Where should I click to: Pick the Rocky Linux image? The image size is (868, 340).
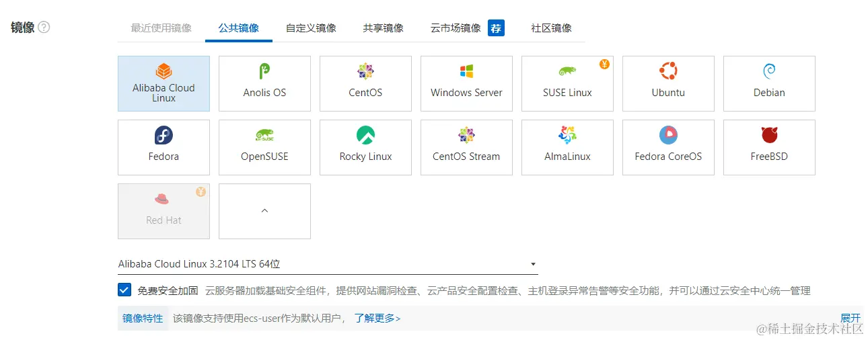pyautogui.click(x=365, y=147)
